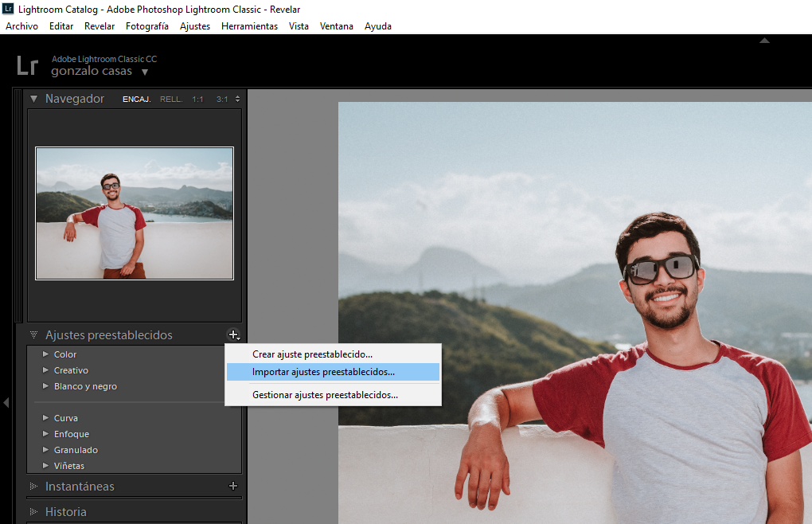Open the Revelar menu in menu bar
This screenshot has width=812, height=524.
tap(100, 26)
